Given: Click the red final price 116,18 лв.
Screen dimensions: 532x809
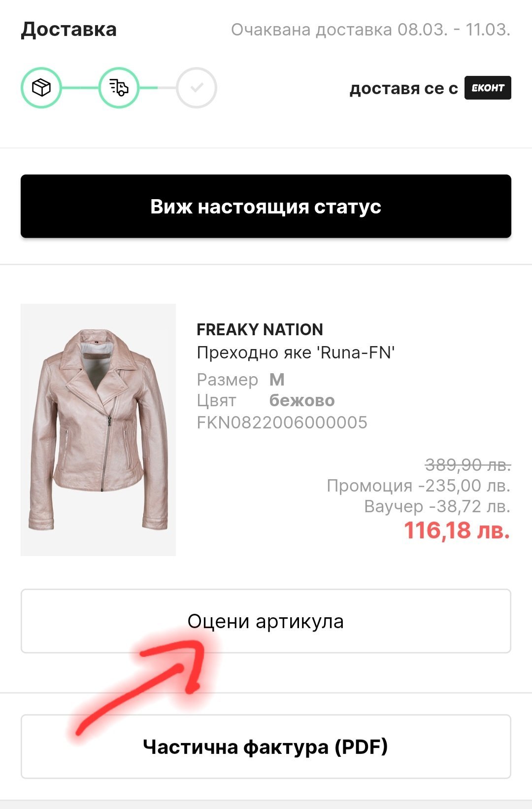Looking at the screenshot, I should [457, 530].
